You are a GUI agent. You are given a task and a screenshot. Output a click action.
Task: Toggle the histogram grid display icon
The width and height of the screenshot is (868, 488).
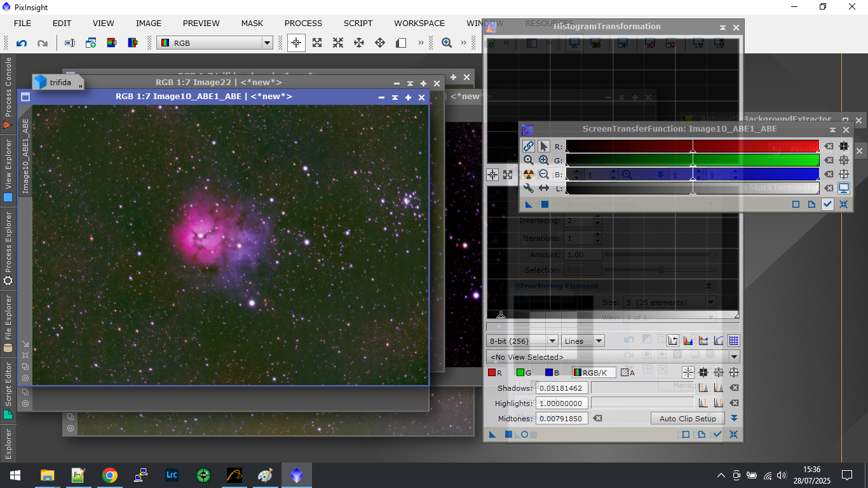point(733,341)
